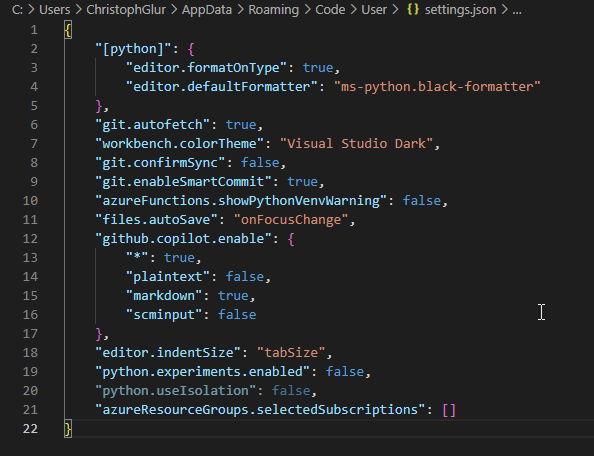Click the pink opening brace on line 2
Viewport: 594px width, 456px height.
coord(191,49)
